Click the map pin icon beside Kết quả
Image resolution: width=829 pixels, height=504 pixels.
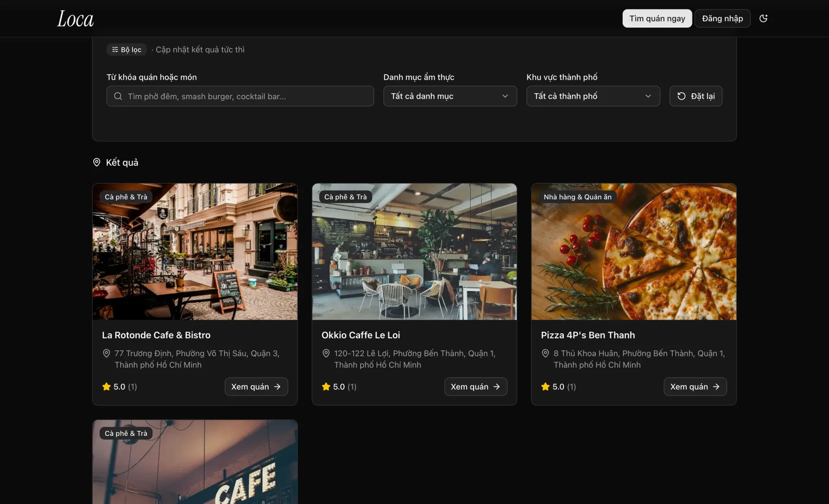tap(97, 162)
